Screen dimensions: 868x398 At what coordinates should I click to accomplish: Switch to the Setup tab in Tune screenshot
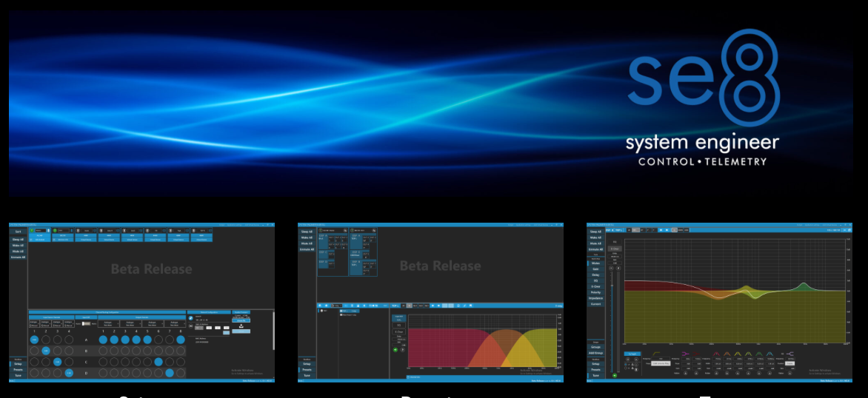(595, 364)
